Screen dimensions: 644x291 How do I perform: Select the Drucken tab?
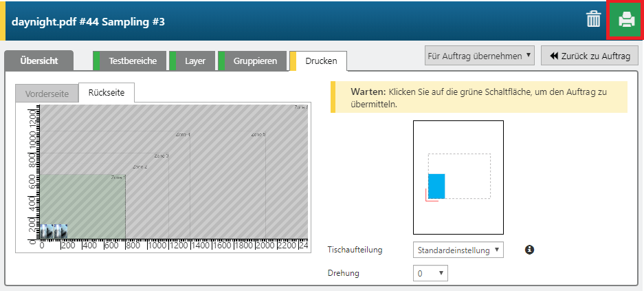click(x=321, y=61)
